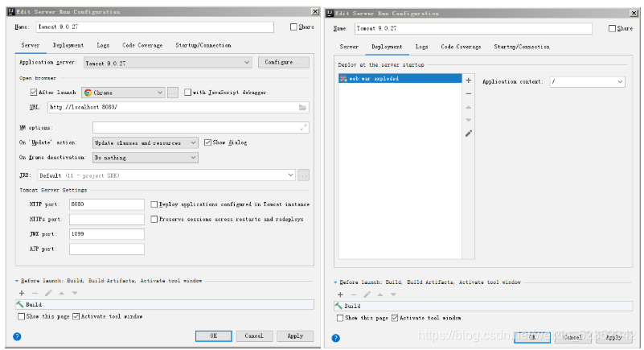The width and height of the screenshot is (644, 350).
Task: Switch to Deployment tab in left dialog
Action: (68, 45)
